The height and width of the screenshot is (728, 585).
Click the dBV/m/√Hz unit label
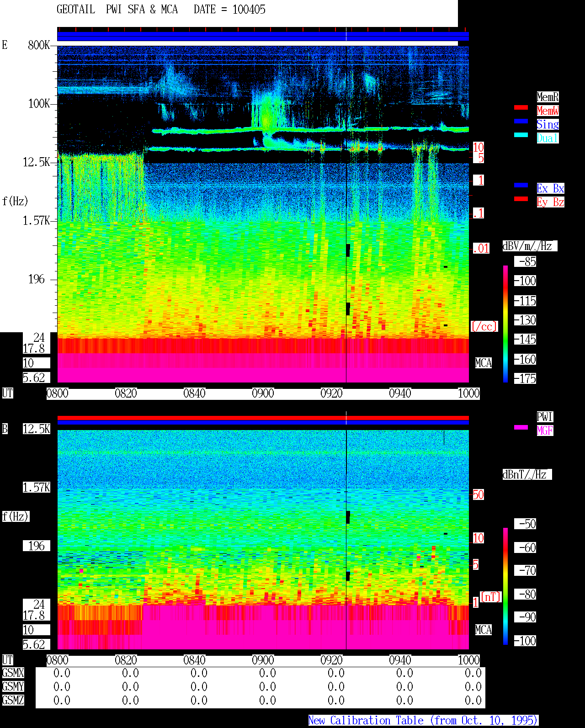tap(530, 246)
